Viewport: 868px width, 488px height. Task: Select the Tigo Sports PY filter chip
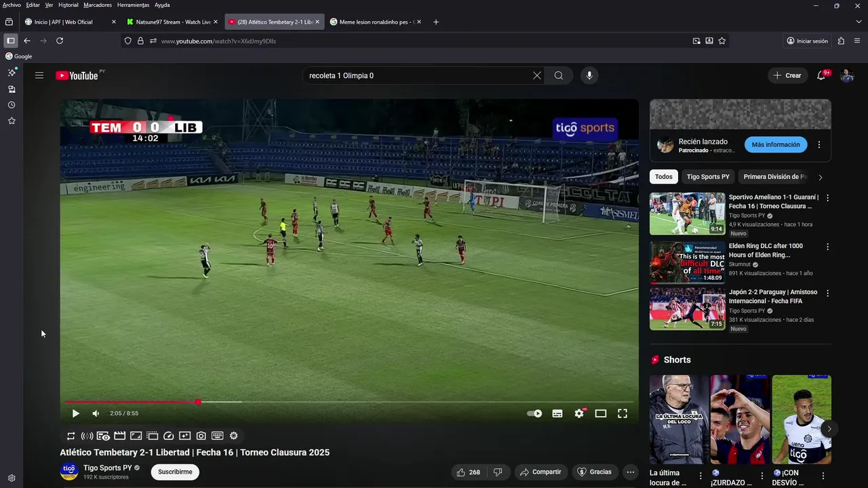[x=708, y=177]
